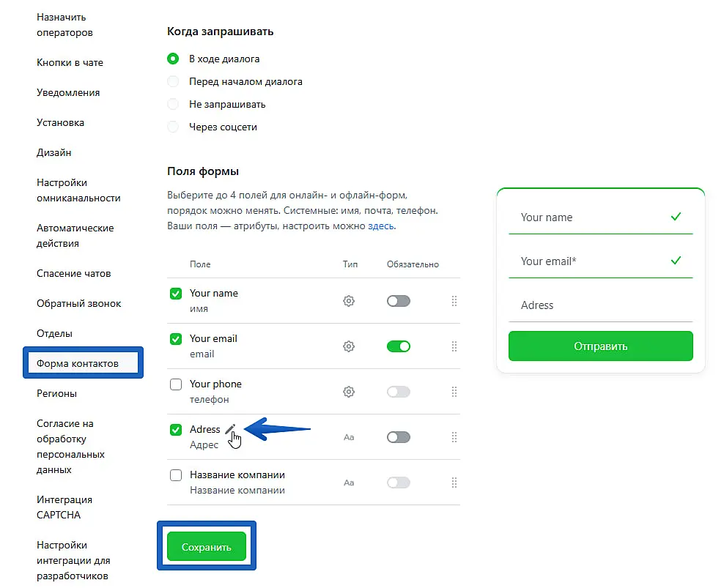The width and height of the screenshot is (724, 588).
Task: Go to 'Обратный звонок' menu item
Action: [79, 303]
